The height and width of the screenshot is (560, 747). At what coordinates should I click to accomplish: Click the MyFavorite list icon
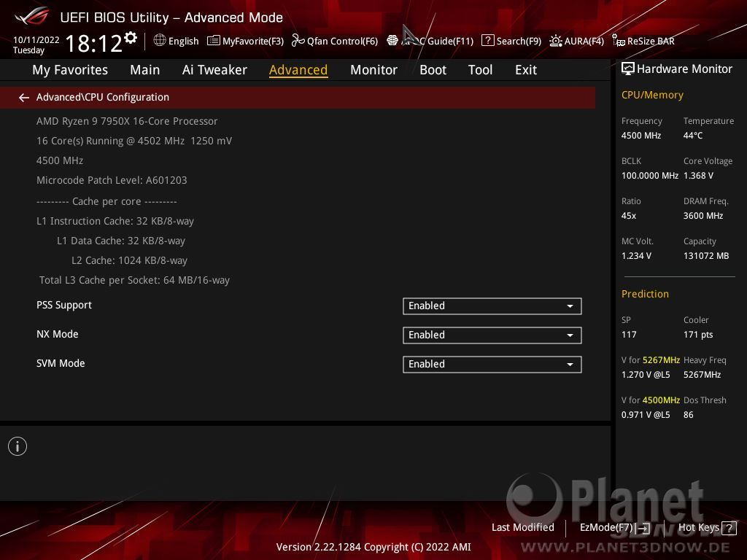[x=214, y=41]
